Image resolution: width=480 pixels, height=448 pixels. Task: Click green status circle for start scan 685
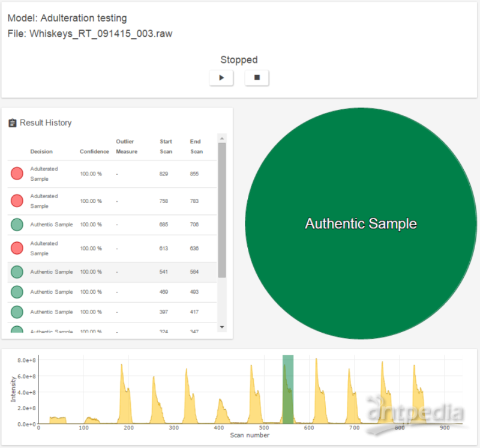(17, 225)
